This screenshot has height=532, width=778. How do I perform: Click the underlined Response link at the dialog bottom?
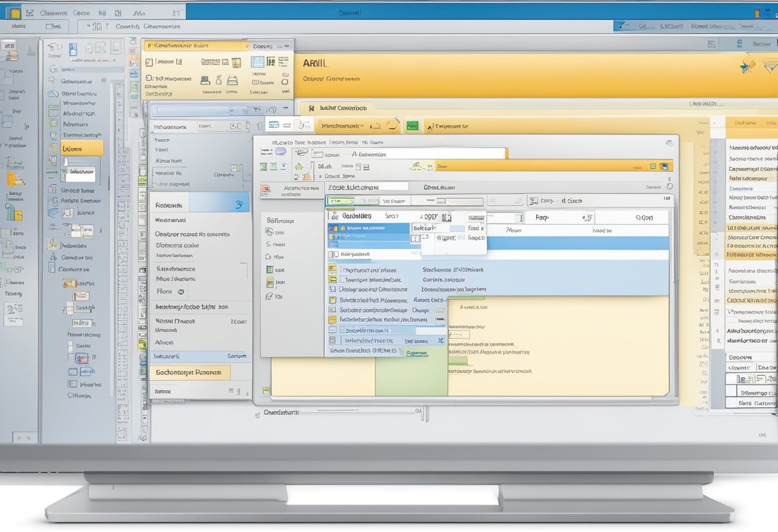click(x=417, y=352)
